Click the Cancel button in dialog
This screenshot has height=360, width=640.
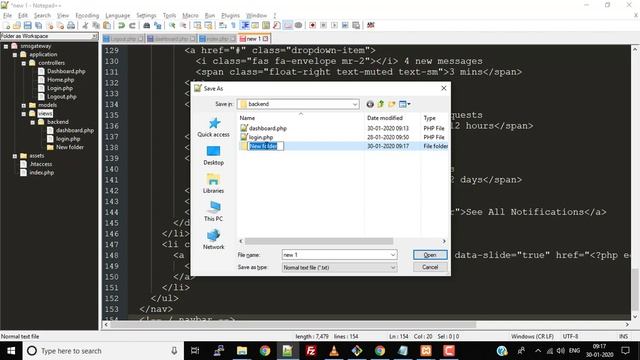coord(430,267)
